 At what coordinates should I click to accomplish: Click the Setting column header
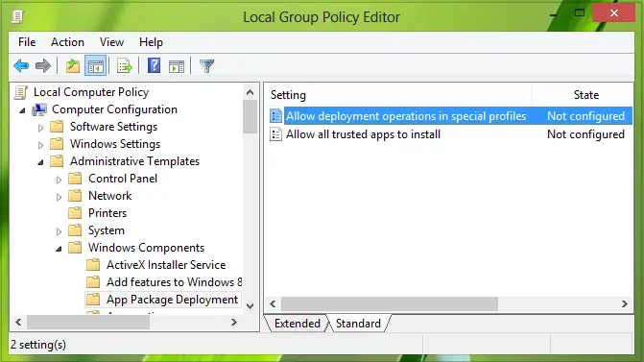point(398,95)
